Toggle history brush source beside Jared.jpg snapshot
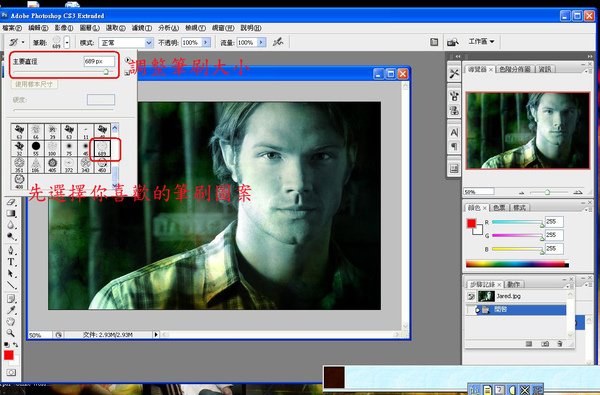 [471, 296]
